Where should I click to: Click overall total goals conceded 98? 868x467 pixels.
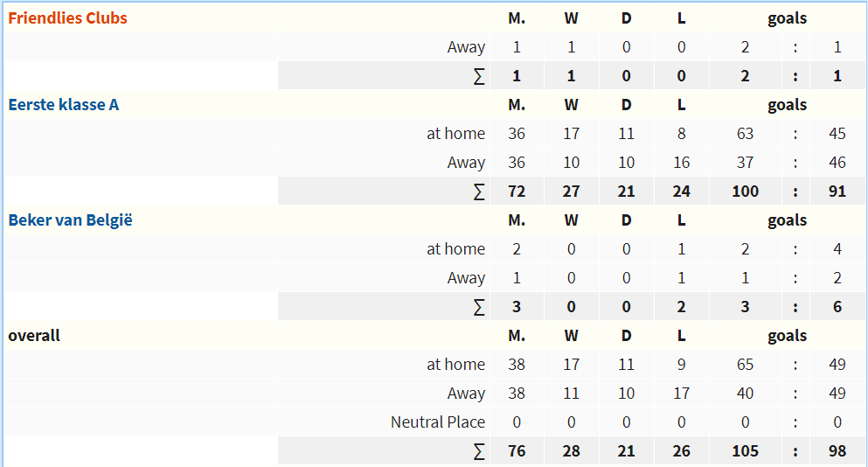[x=837, y=451]
